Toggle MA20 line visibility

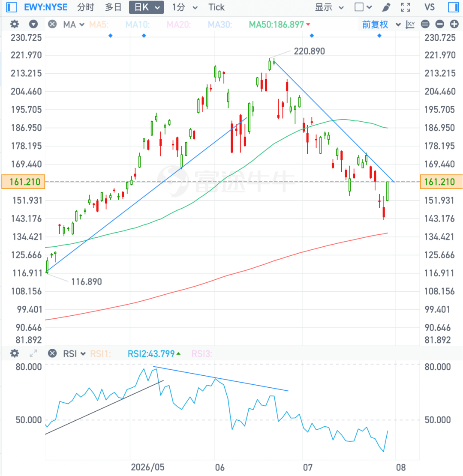[x=178, y=24]
